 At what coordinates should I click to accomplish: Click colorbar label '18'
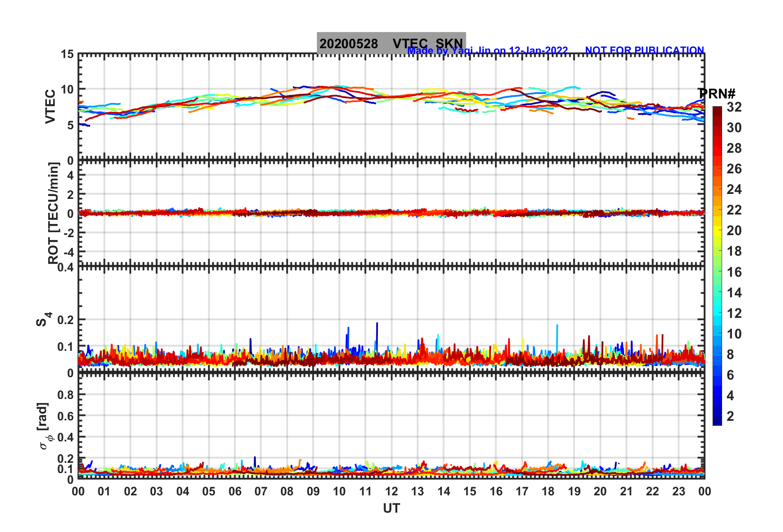pos(734,251)
